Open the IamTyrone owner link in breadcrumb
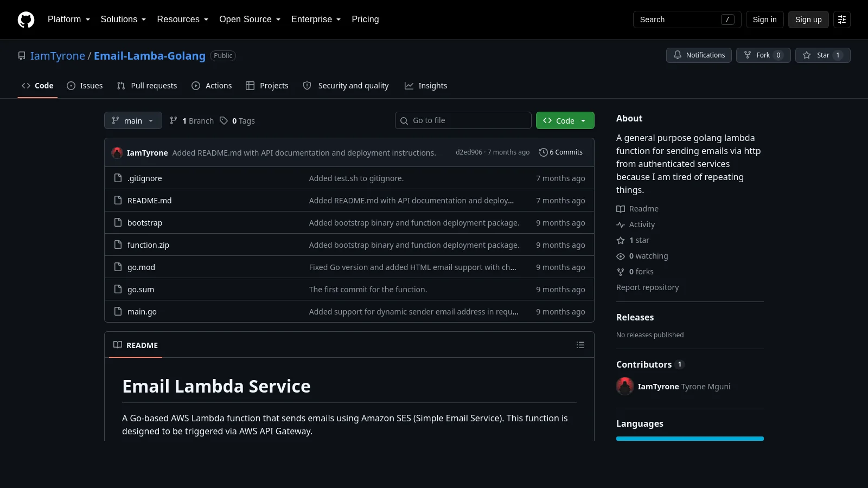The height and width of the screenshot is (488, 868). pyautogui.click(x=58, y=56)
